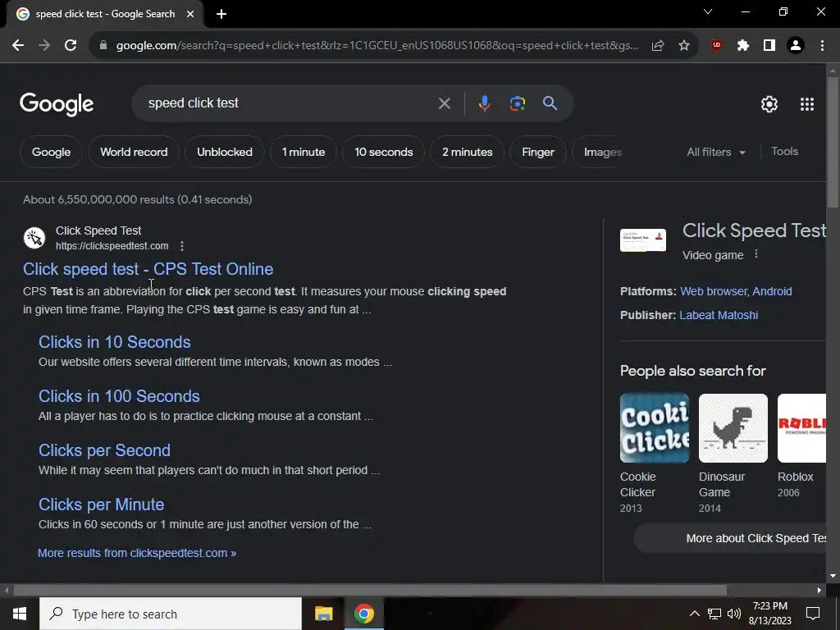
Task: Click the https://clickspeedtest.com URL text
Action: [x=112, y=246]
